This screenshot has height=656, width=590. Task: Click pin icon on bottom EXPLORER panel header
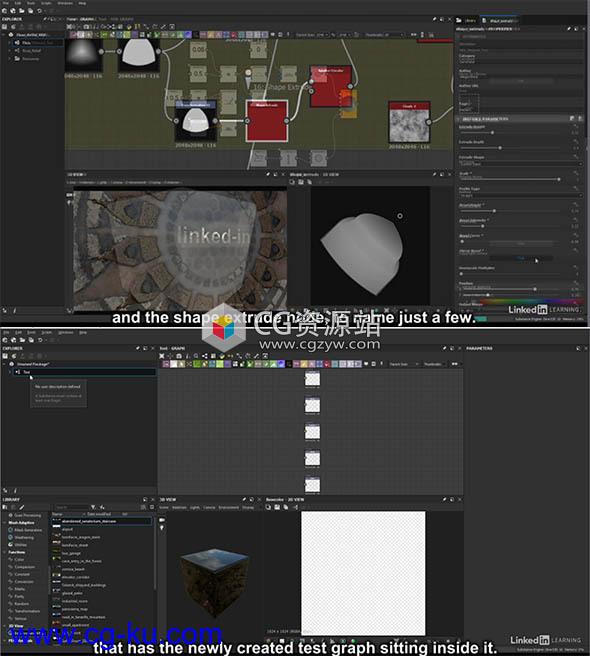pos(138,348)
